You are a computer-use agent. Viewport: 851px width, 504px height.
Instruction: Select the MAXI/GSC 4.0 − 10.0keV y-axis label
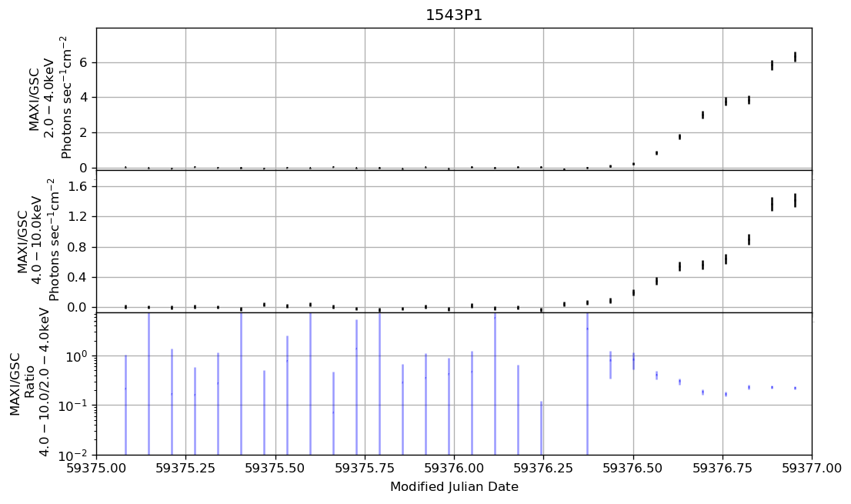38,239
